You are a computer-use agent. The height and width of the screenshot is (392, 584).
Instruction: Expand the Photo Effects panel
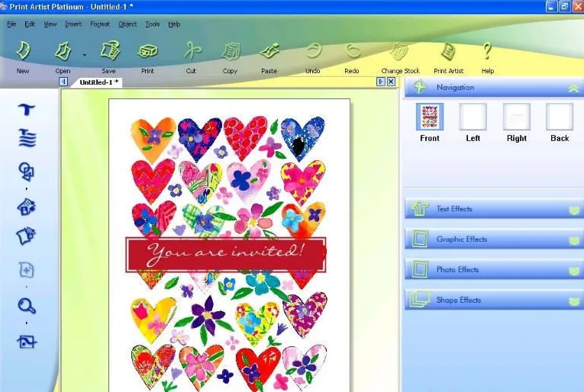574,272
